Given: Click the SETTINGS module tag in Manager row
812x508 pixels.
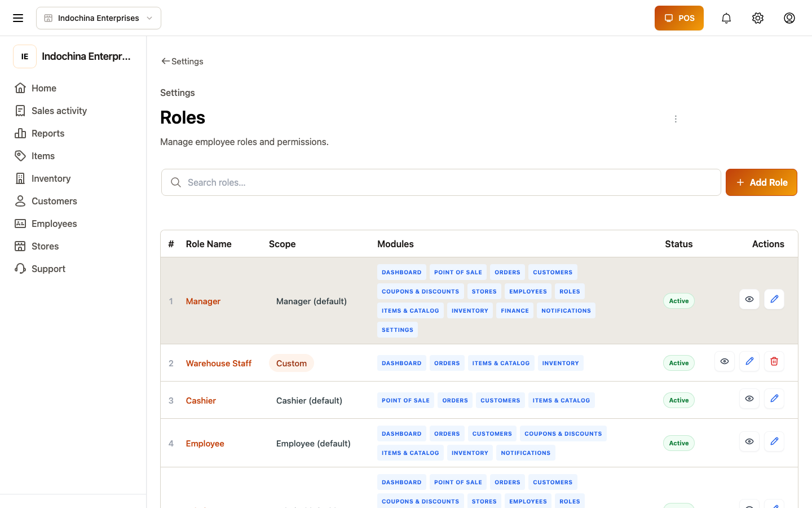Looking at the screenshot, I should point(398,330).
